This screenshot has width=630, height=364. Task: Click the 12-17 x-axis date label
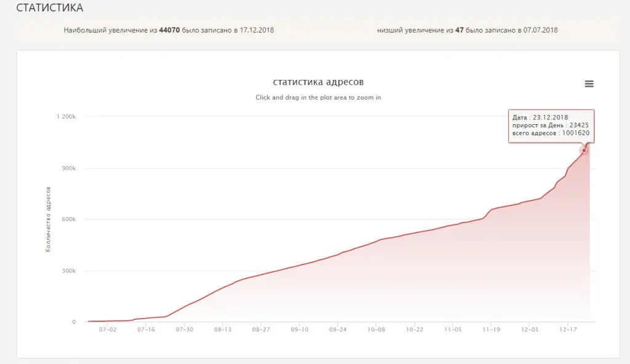[568, 330]
